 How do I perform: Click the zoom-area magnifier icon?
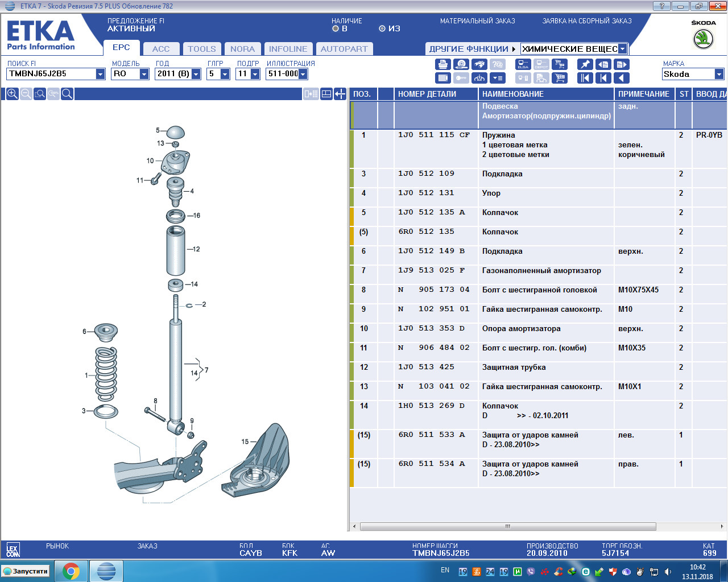click(39, 94)
